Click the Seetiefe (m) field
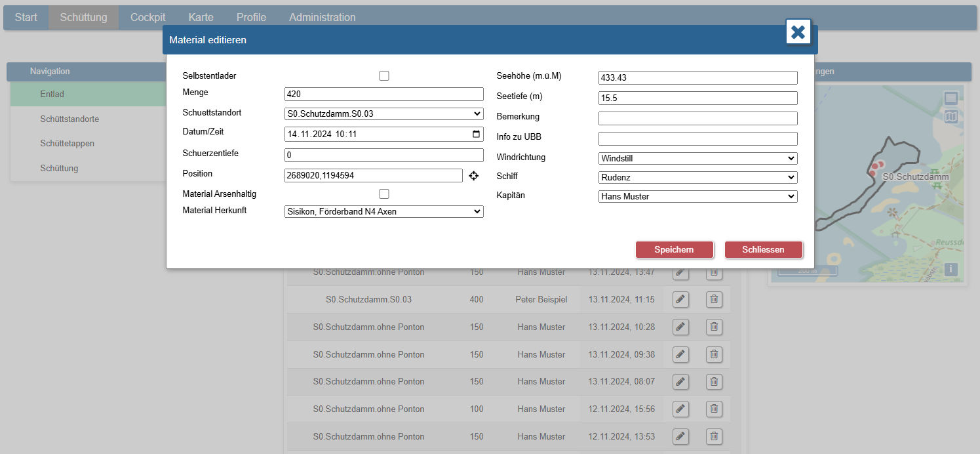 click(698, 98)
